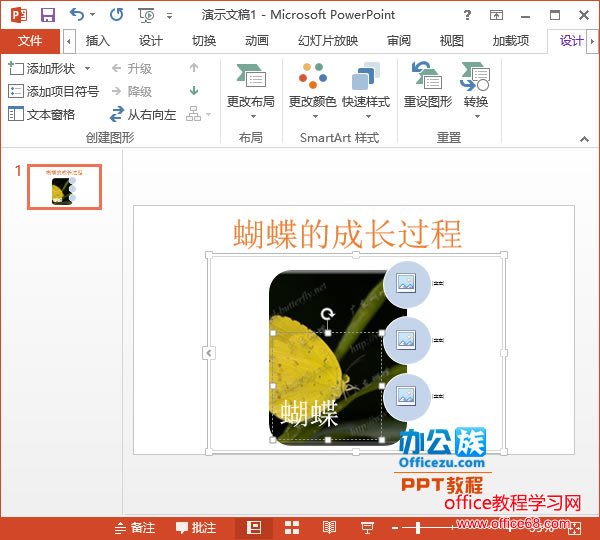Open the 插入 tab
Image resolution: width=600 pixels, height=540 pixels.
(x=98, y=41)
